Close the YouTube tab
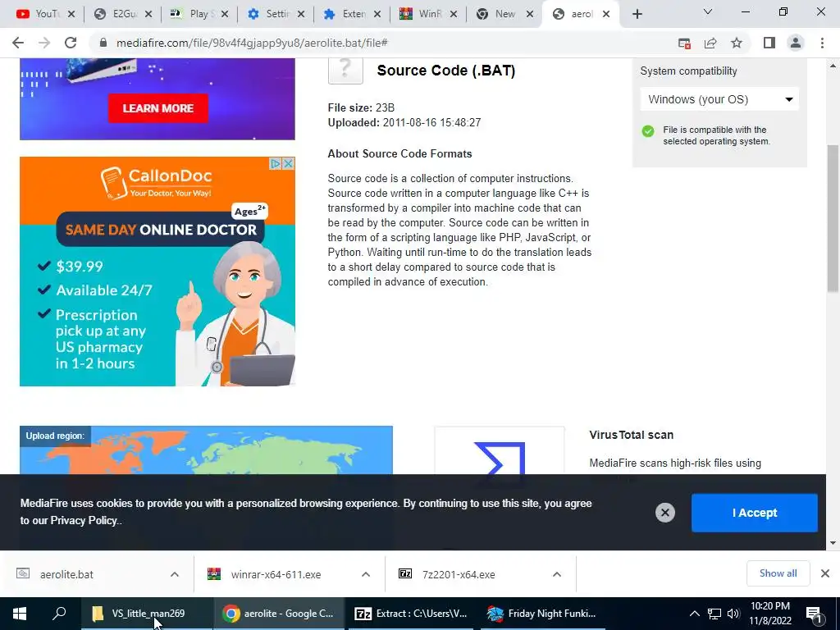The height and width of the screenshot is (630, 840). tap(71, 14)
